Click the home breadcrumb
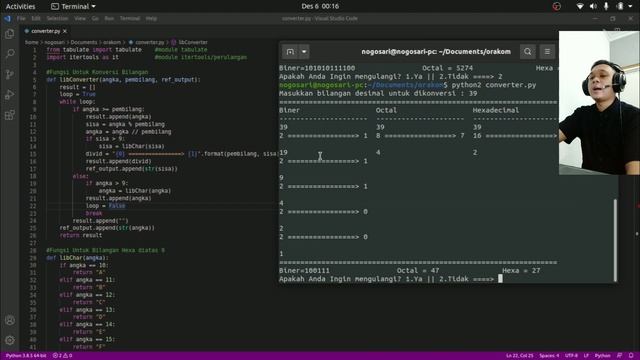 tap(31, 42)
